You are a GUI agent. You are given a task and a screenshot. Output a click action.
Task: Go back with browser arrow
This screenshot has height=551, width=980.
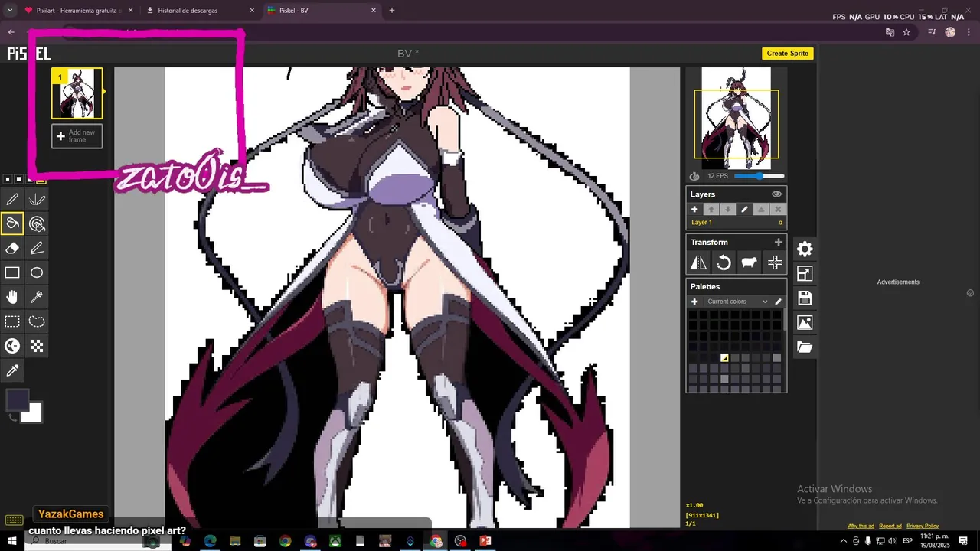point(11,32)
